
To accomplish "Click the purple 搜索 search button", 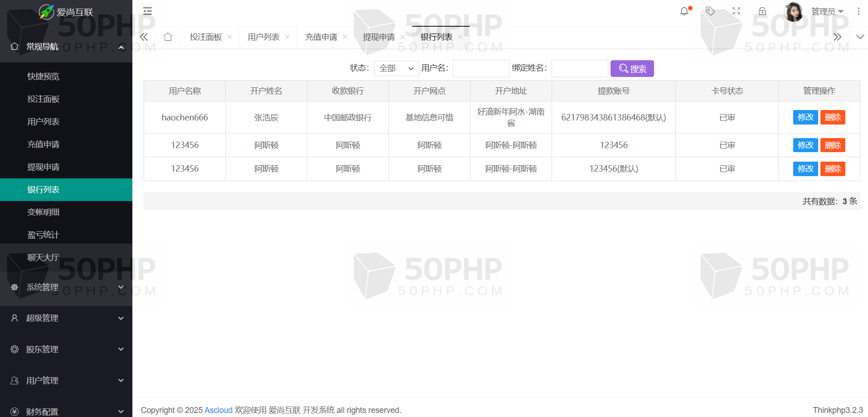I will [x=632, y=69].
